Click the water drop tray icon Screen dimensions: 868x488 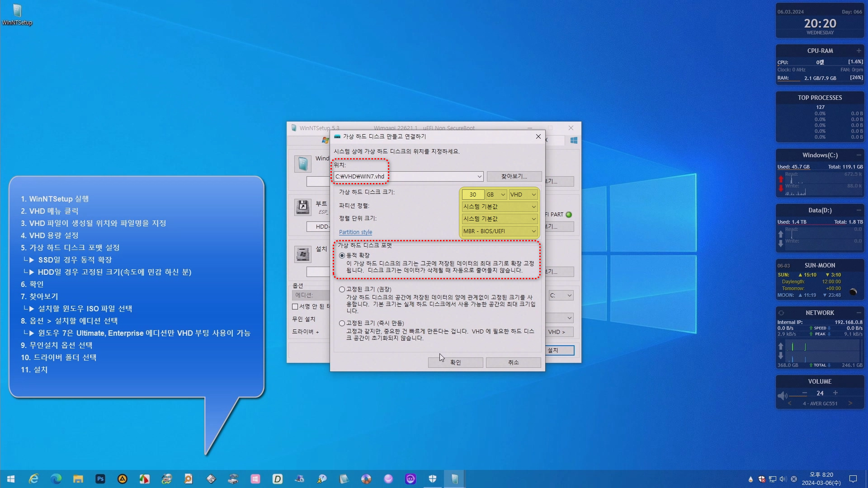(x=751, y=479)
